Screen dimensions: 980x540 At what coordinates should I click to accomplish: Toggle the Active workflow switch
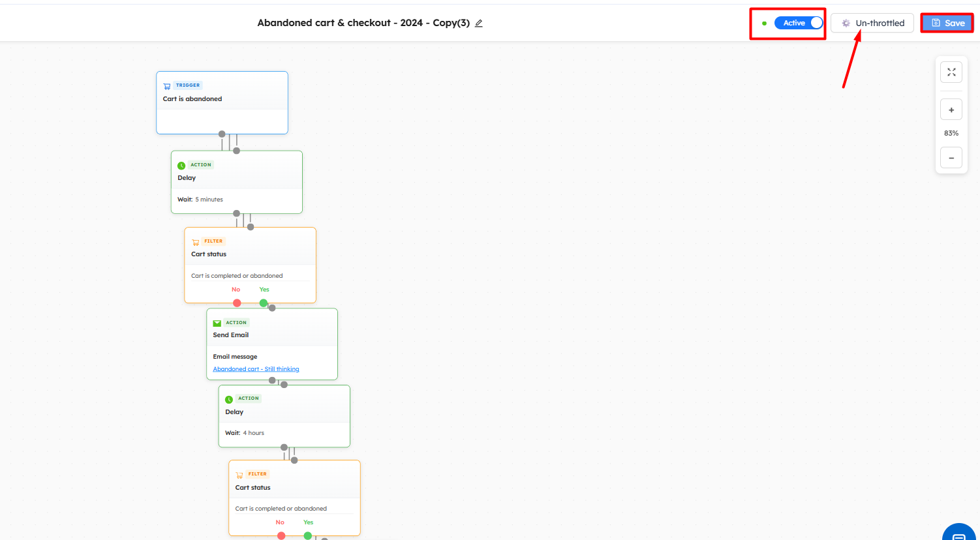pyautogui.click(x=799, y=23)
